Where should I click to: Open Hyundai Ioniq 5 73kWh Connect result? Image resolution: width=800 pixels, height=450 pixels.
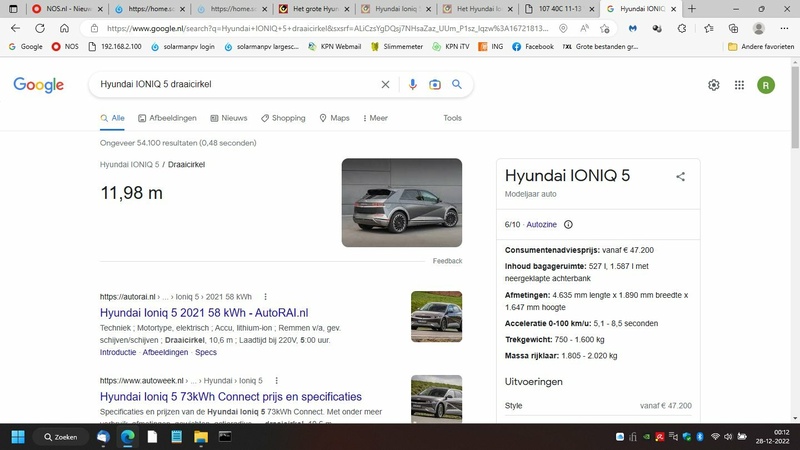[x=231, y=396]
